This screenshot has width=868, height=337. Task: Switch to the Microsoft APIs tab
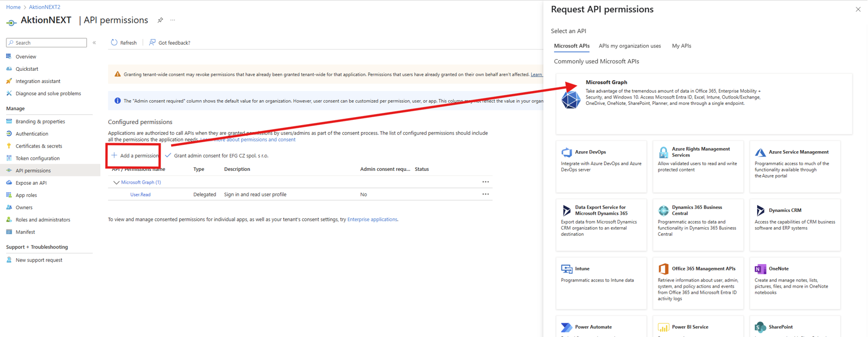572,46
